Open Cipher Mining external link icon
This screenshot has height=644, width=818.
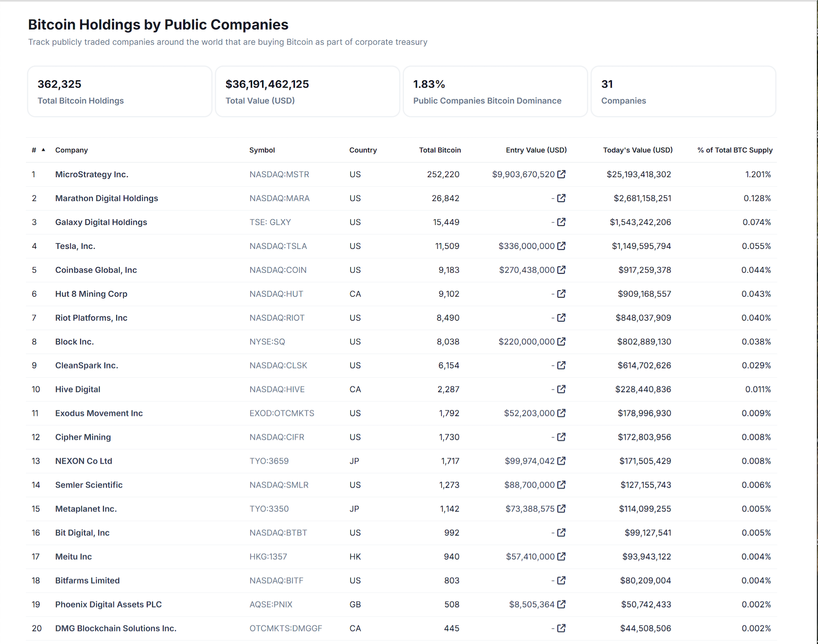561,437
